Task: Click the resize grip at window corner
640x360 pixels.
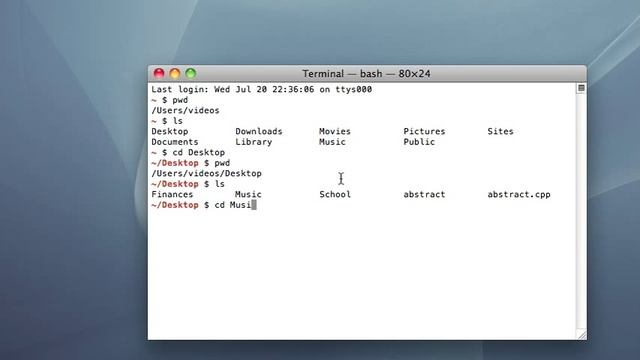Action: click(582, 334)
